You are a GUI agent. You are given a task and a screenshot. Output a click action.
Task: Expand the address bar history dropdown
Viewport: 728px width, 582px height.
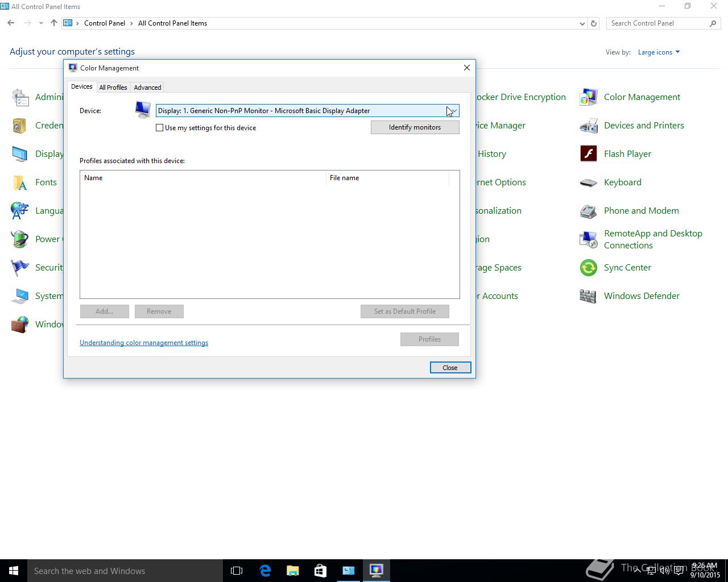click(x=582, y=23)
